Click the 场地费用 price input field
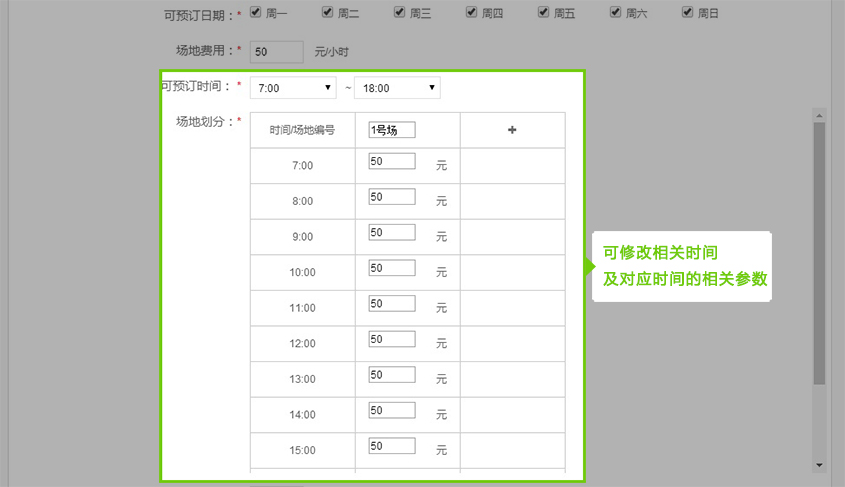The width and height of the screenshot is (845, 487). pos(276,51)
